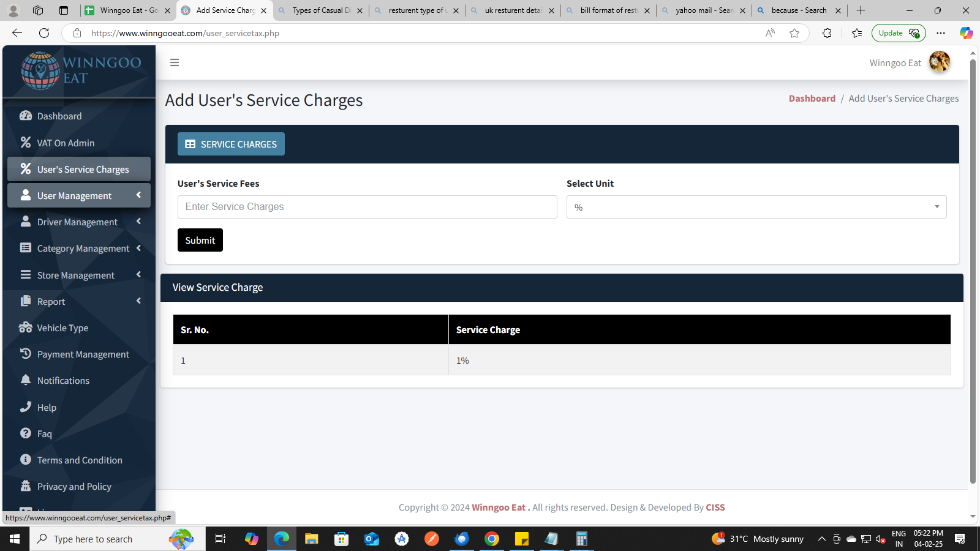Click the Dashboard gauge icon in sidebar
This screenshot has height=551, width=980.
tap(26, 116)
